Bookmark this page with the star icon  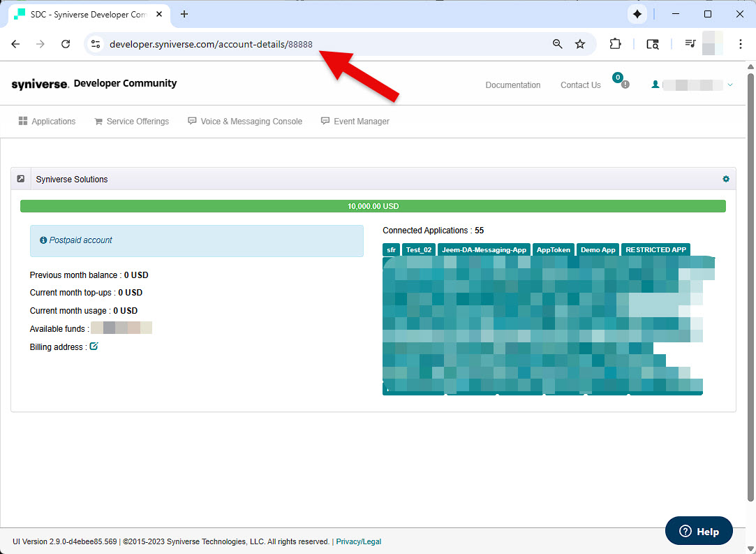pos(580,44)
